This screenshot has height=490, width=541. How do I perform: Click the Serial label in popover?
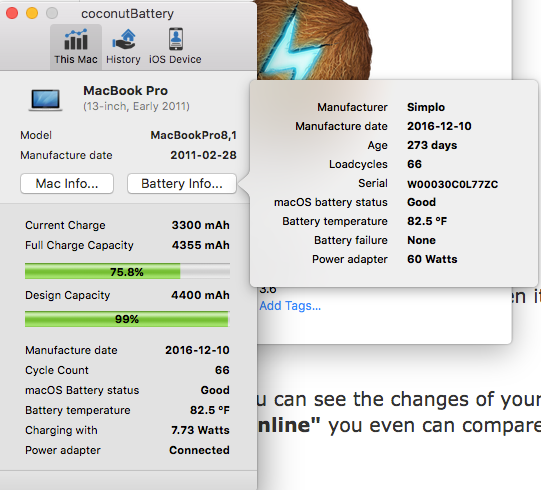373,183
